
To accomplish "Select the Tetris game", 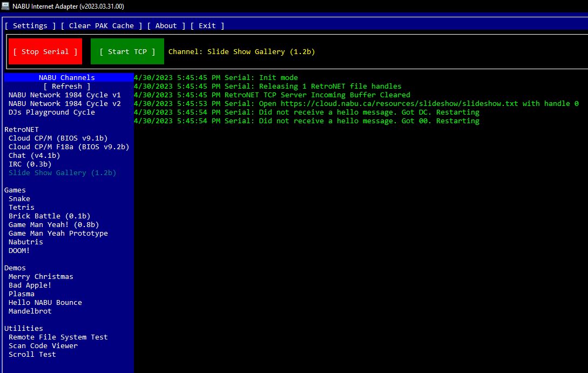I will point(22,207).
